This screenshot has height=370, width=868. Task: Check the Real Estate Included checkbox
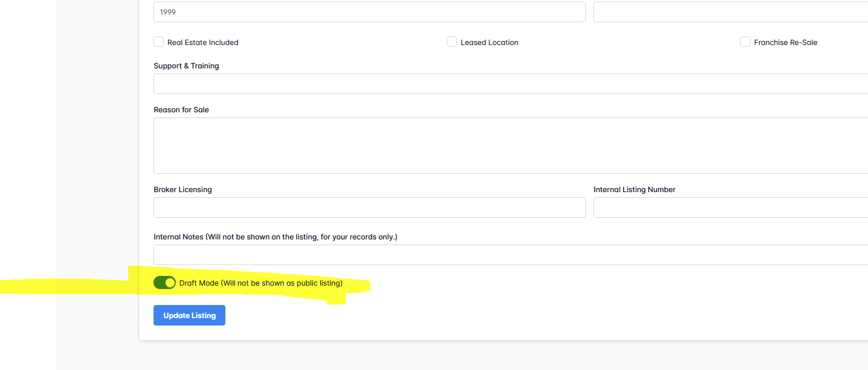(x=159, y=42)
